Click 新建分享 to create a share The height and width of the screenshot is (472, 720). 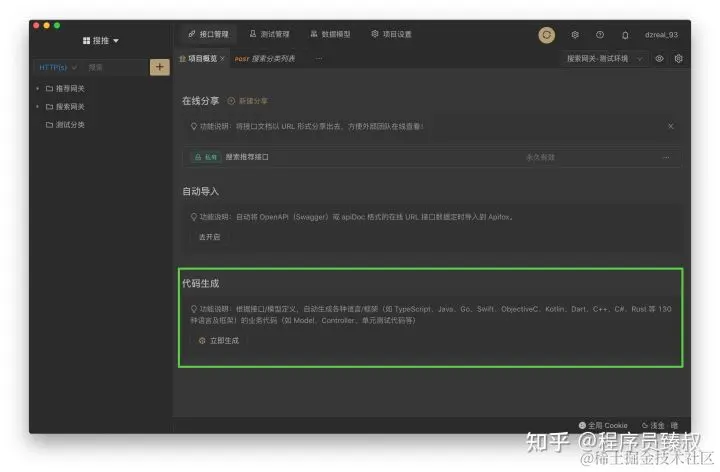click(248, 101)
